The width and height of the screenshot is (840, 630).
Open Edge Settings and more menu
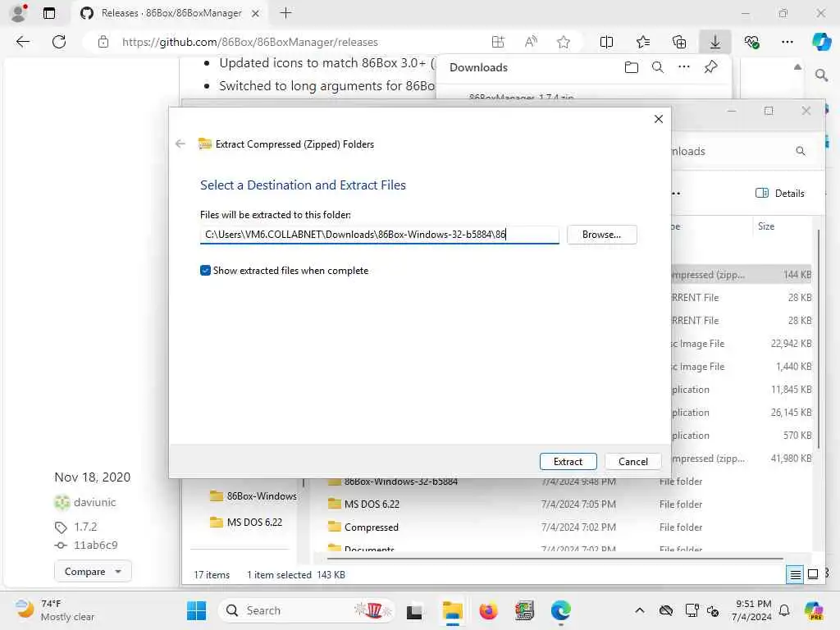coord(787,42)
